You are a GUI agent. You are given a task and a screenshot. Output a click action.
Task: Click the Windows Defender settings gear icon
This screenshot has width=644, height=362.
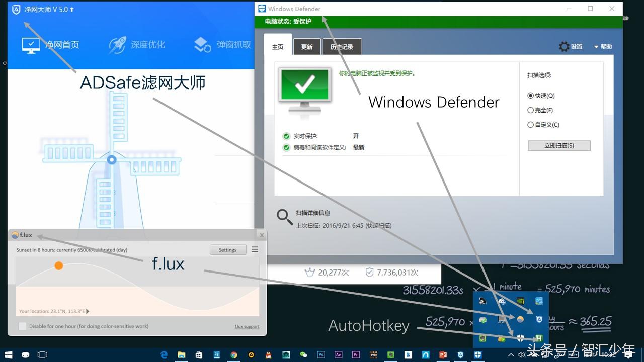click(x=564, y=47)
